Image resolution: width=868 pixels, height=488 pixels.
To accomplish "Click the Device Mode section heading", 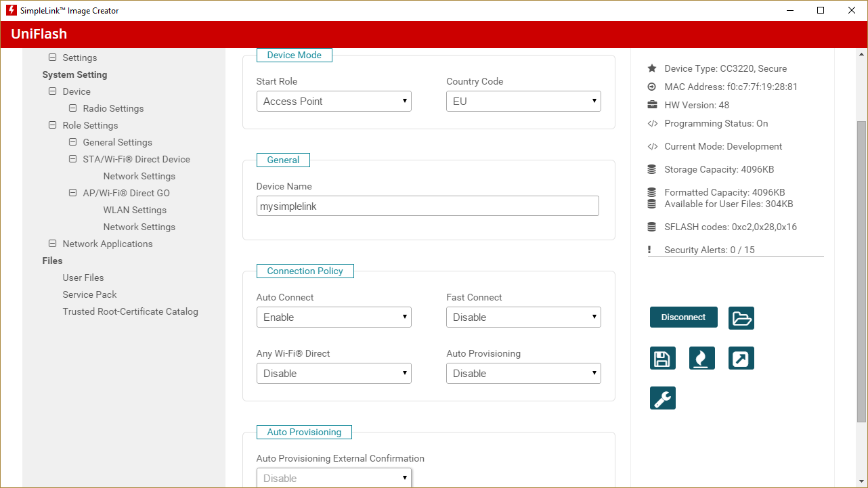I will point(295,55).
